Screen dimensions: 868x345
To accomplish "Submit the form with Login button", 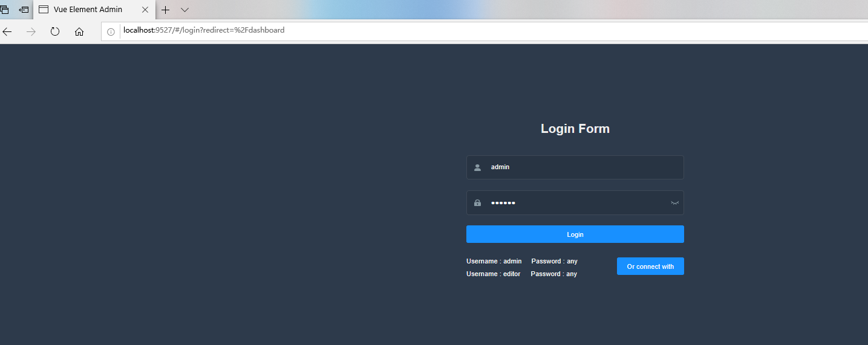I will [x=575, y=234].
